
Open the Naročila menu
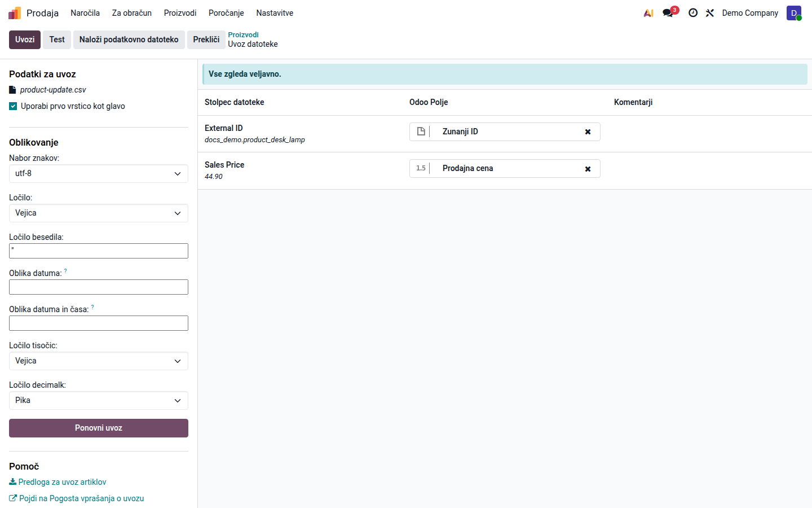coord(85,13)
